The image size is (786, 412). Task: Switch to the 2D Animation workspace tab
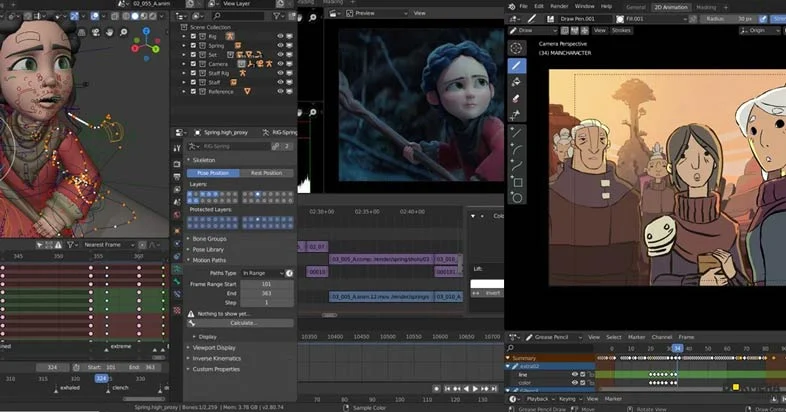pos(671,7)
